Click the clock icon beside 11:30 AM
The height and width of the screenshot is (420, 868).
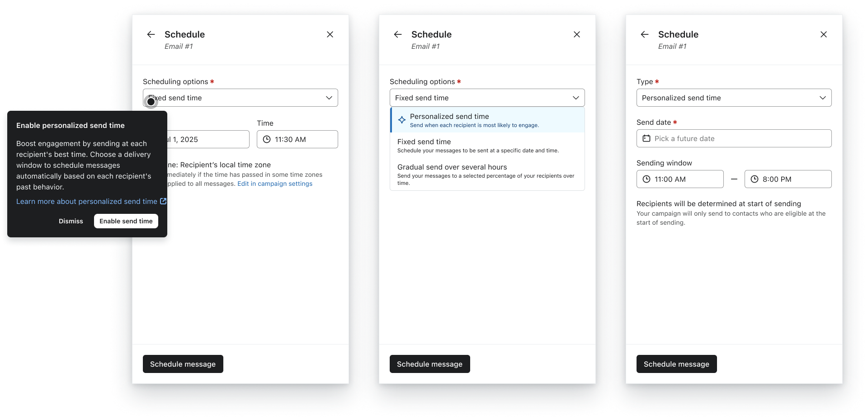267,139
